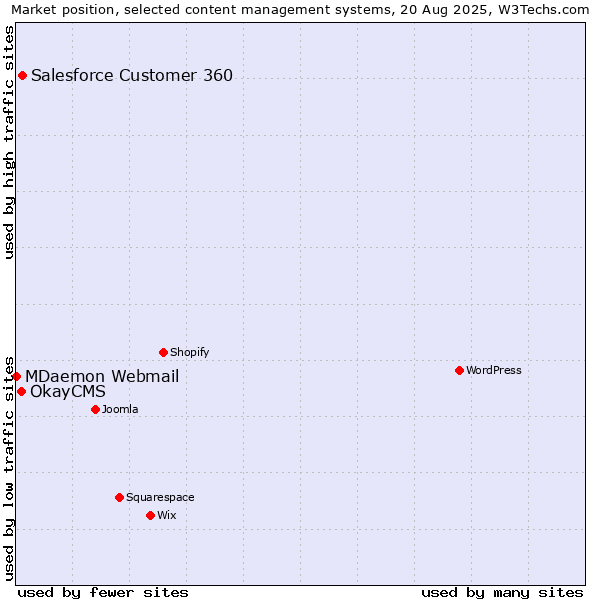This screenshot has width=600, height=600.
Task: Click the MDaemon Webmail red data point
Action: [x=16, y=377]
